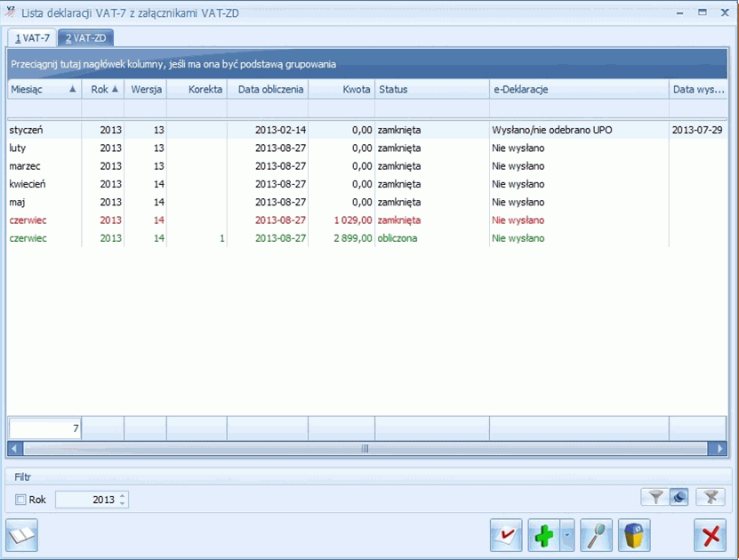Viewport: 739px width, 560px height.
Task: Minimize the declaration list window
Action: (679, 13)
